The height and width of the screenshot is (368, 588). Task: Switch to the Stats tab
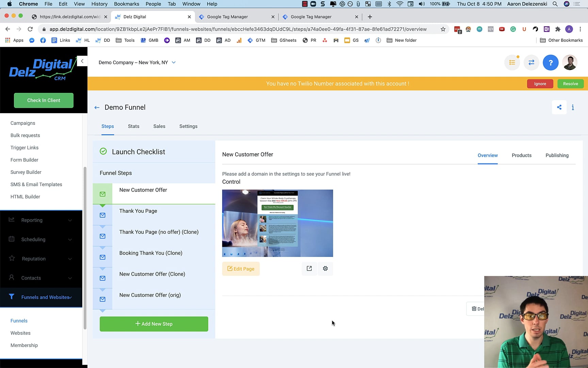point(133,126)
